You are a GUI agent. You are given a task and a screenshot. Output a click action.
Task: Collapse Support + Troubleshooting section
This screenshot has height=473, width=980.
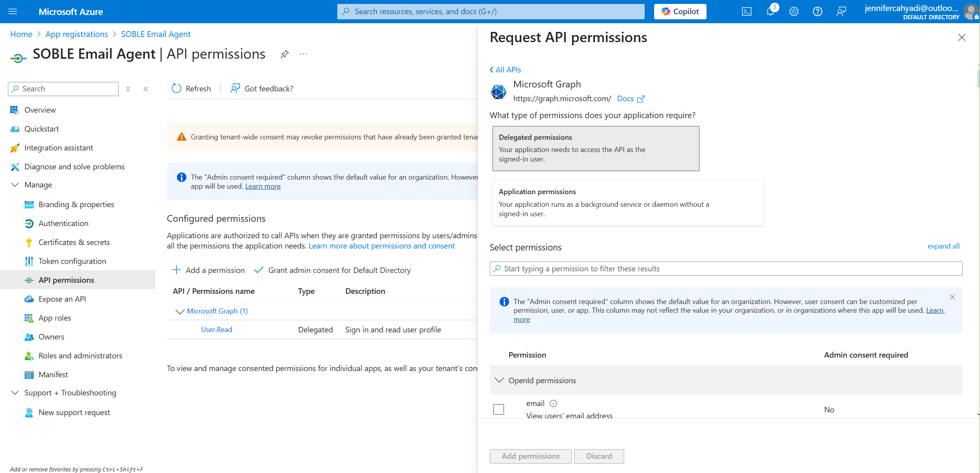coord(15,393)
